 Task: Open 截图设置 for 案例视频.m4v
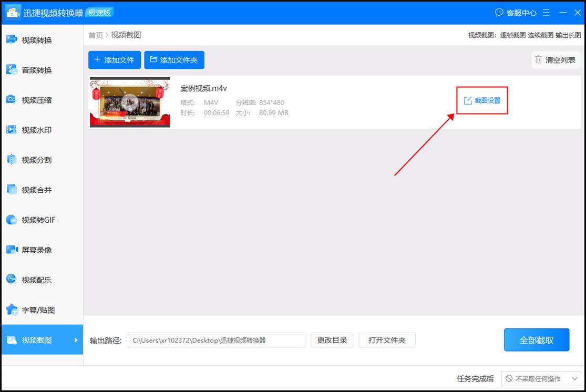click(x=482, y=100)
